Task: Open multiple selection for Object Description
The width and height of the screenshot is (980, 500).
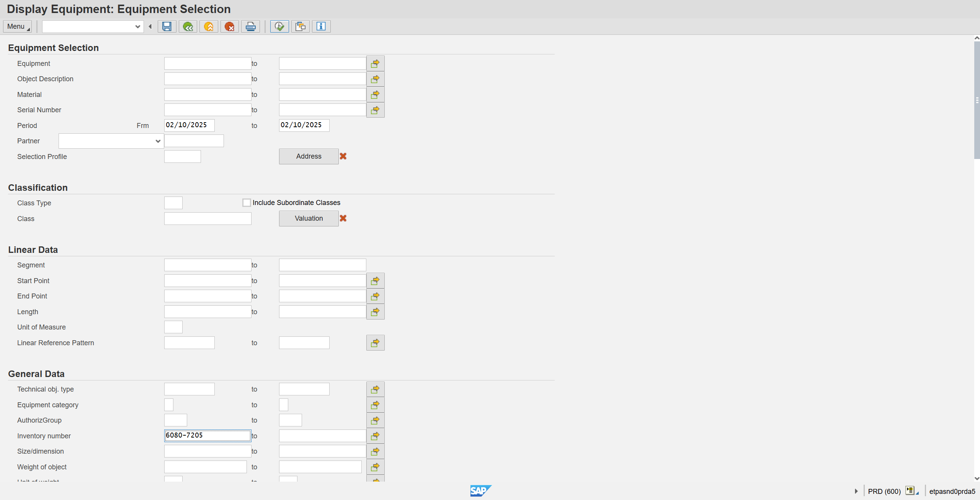Action: (x=376, y=79)
